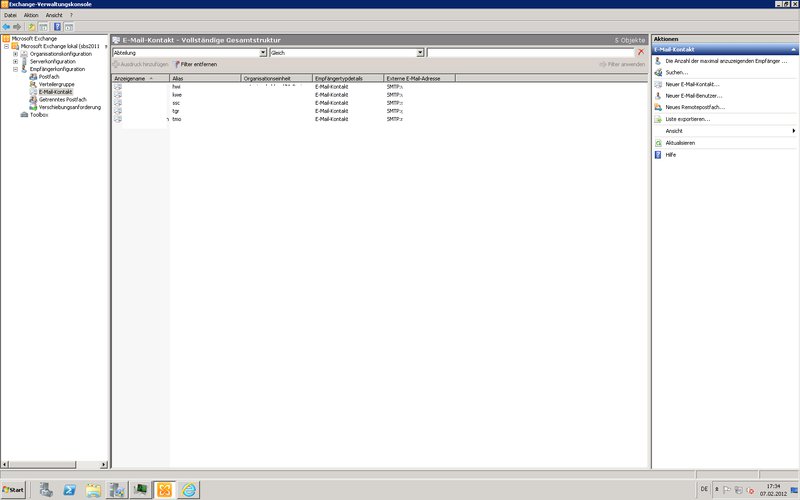Click Suchen... in the actions pane

click(677, 72)
